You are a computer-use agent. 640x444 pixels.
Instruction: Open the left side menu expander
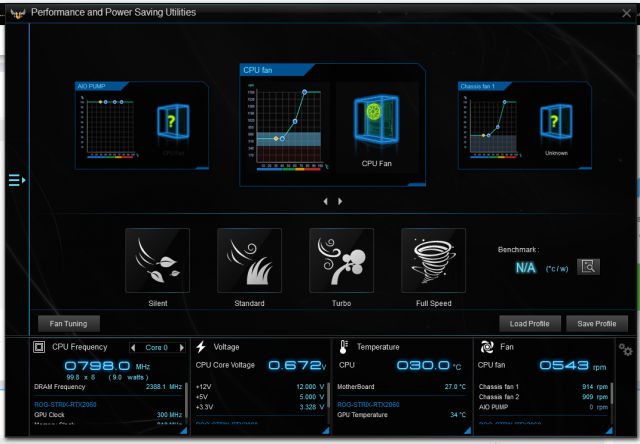(x=15, y=180)
